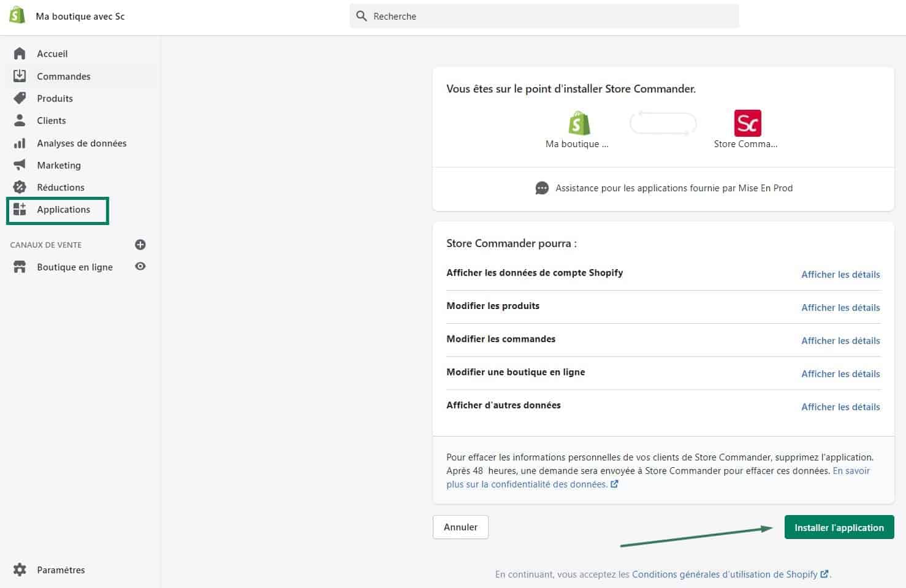Click the Applications grid icon
This screenshot has height=588, width=906.
[20, 209]
